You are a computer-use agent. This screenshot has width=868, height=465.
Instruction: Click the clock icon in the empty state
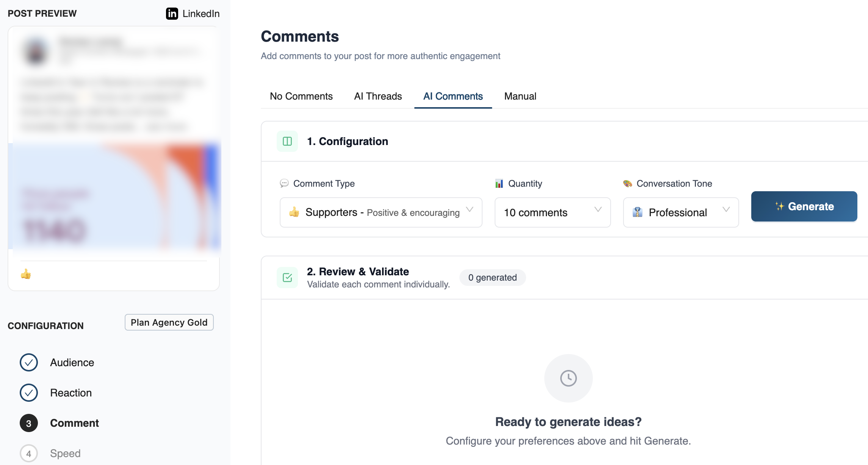[567, 378]
